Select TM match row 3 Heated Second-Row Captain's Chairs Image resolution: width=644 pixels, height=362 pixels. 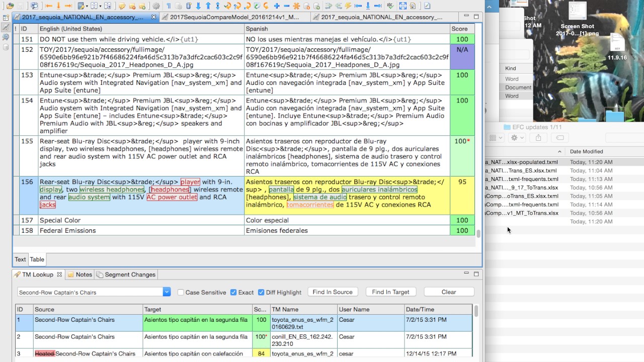click(x=244, y=353)
